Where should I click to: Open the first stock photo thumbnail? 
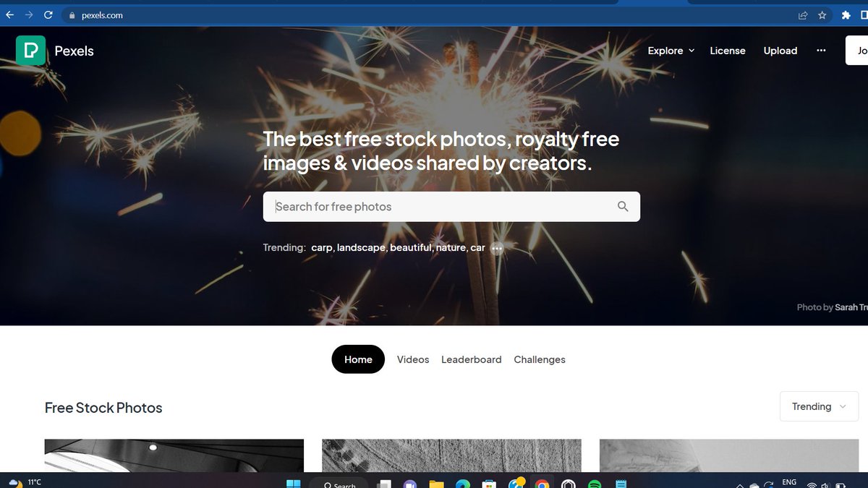point(174,455)
